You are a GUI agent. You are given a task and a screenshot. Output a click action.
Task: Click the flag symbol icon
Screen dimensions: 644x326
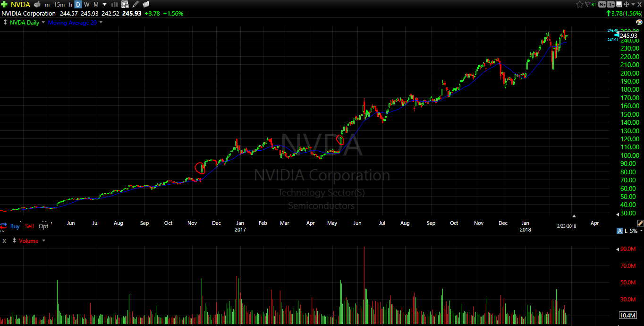tap(588, 4)
